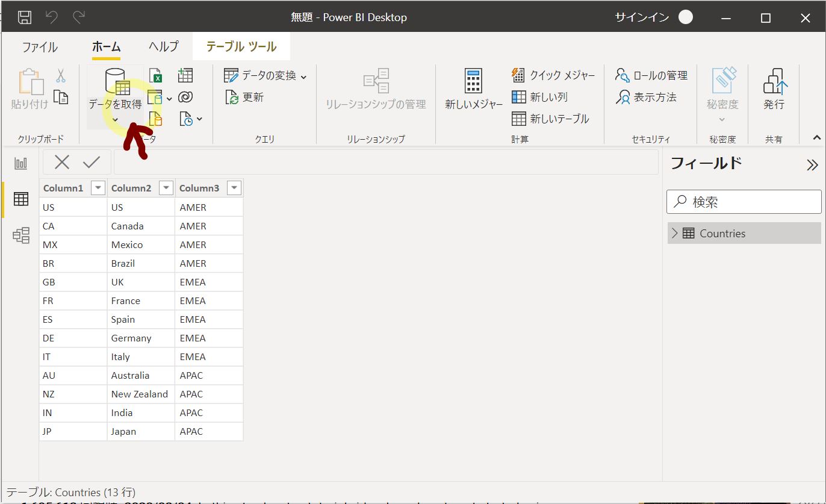Click the 検索 field in フィールド pane
This screenshot has height=504, width=826.
(x=744, y=202)
